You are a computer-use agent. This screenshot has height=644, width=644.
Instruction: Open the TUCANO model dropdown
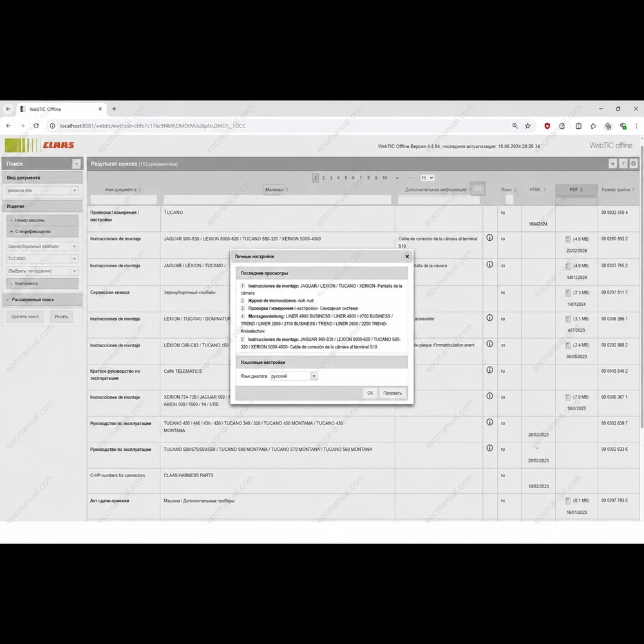42,258
